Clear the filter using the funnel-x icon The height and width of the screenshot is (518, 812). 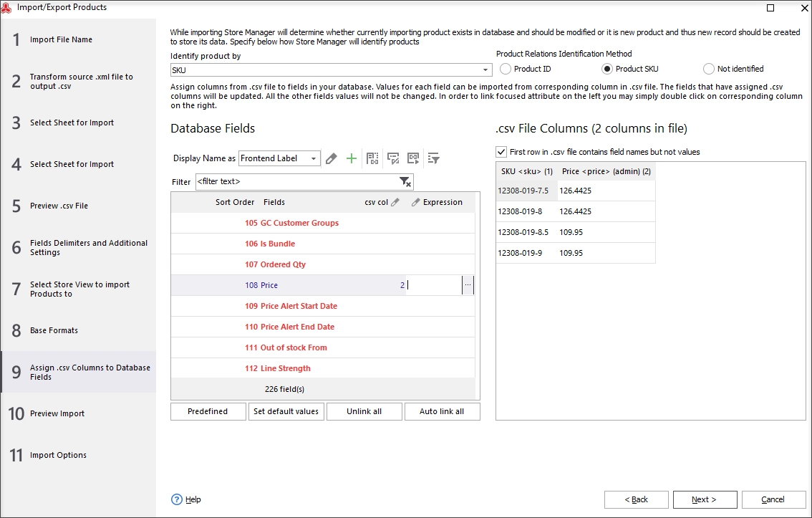[405, 182]
